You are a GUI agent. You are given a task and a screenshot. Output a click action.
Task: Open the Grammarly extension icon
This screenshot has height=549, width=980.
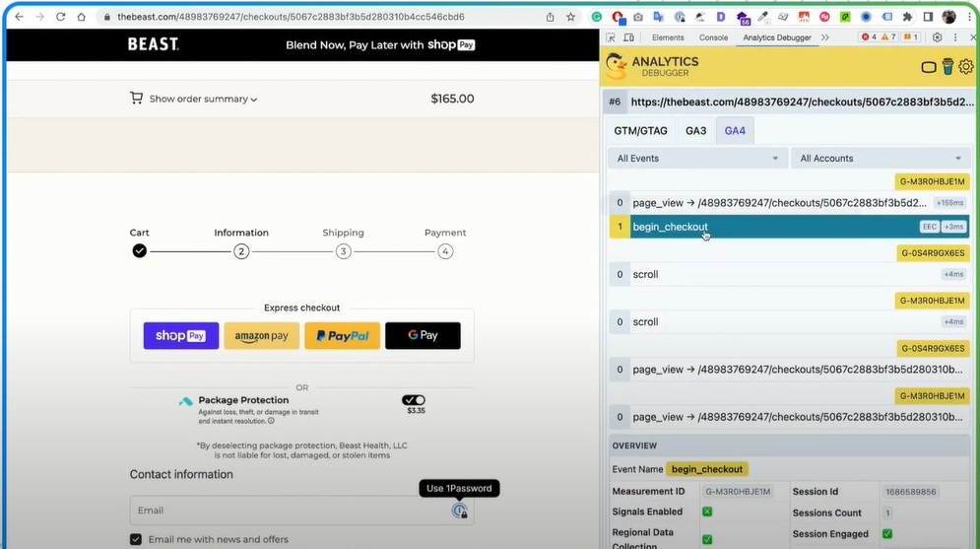(x=597, y=17)
